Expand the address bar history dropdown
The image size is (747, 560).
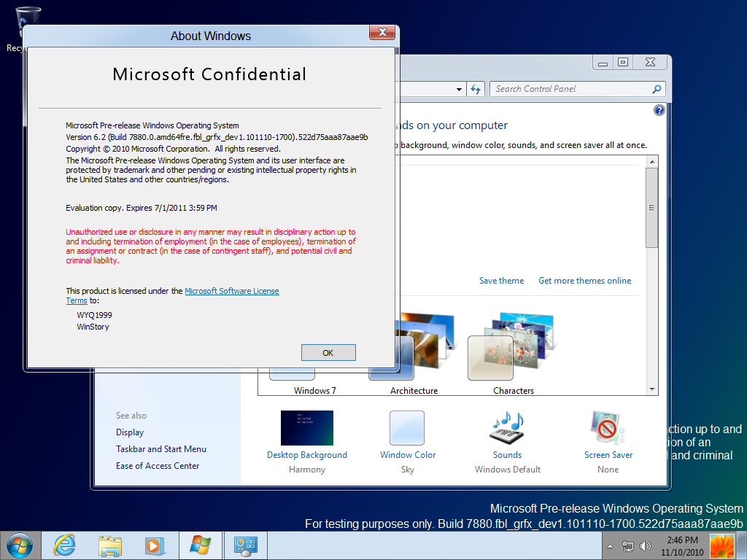[x=459, y=89]
